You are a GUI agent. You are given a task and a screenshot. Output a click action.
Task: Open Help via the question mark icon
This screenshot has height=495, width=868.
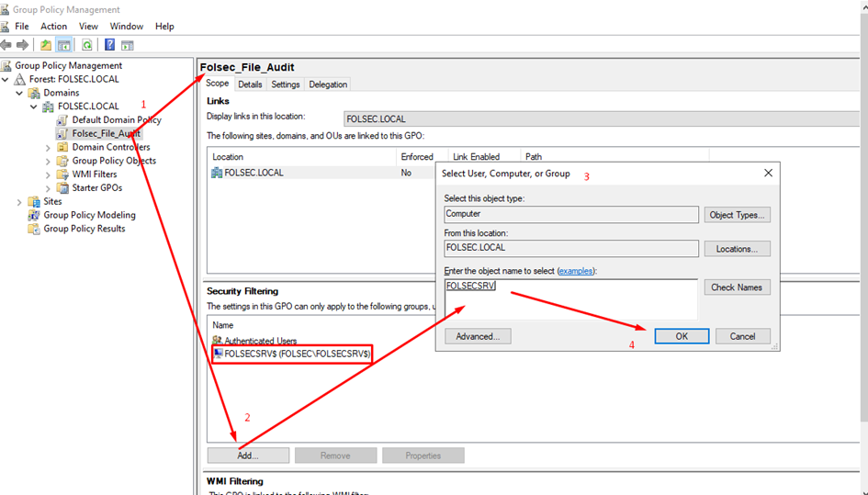(110, 45)
